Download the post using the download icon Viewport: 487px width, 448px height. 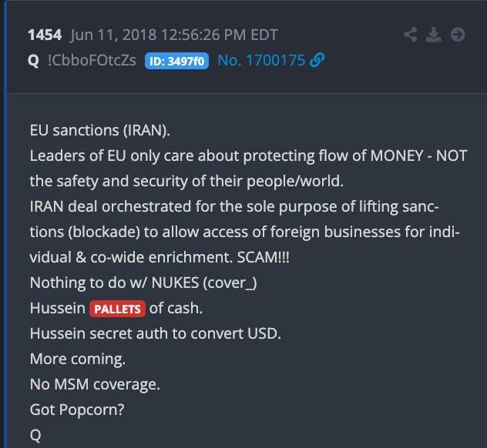pos(433,35)
